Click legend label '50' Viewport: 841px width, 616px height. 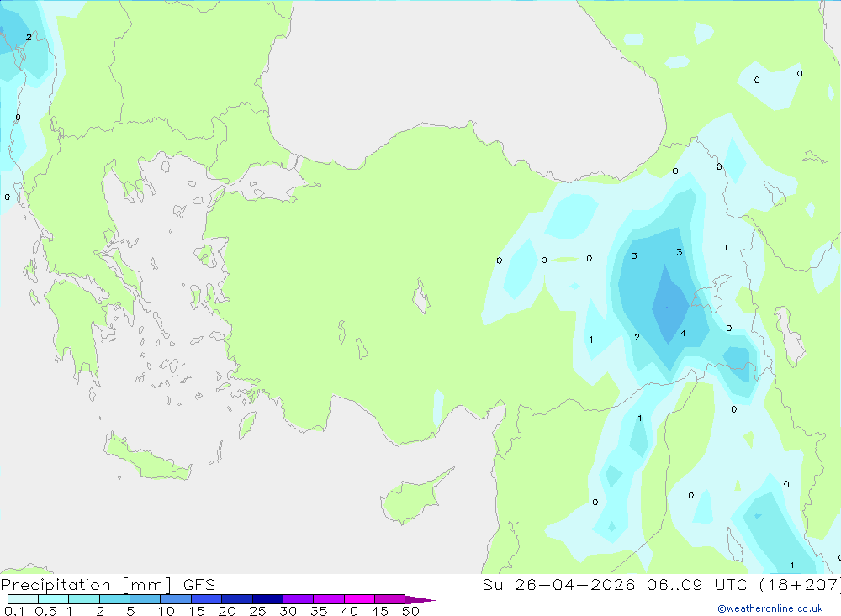[x=410, y=611]
